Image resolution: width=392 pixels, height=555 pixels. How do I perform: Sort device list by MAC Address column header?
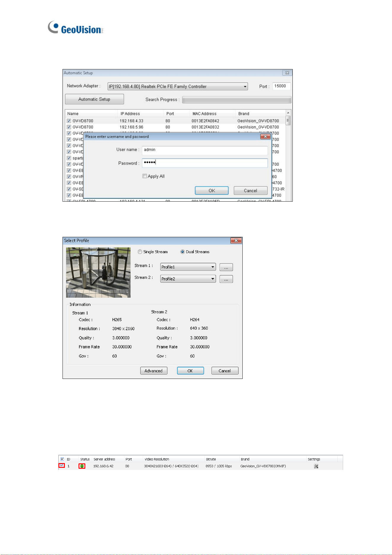pyautogui.click(x=204, y=114)
